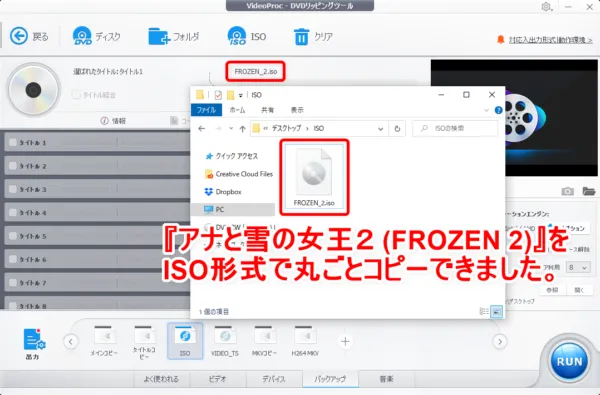Select the FROZEN_2.iso file

[x=314, y=177]
